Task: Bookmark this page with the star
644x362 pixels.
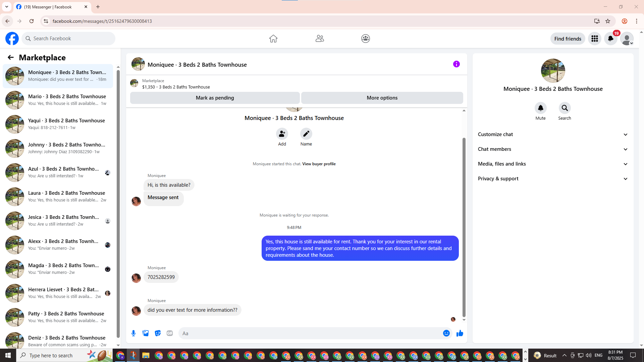Action: pyautogui.click(x=608, y=21)
